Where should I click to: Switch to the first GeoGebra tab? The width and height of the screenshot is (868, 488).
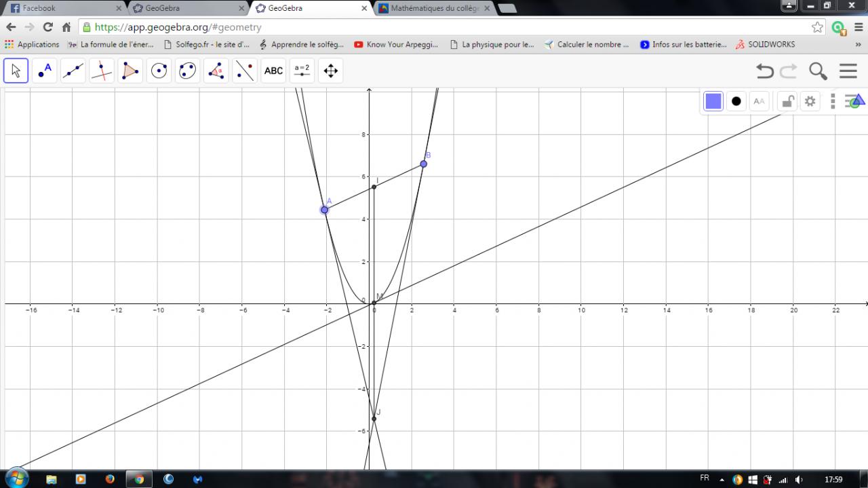(186, 8)
